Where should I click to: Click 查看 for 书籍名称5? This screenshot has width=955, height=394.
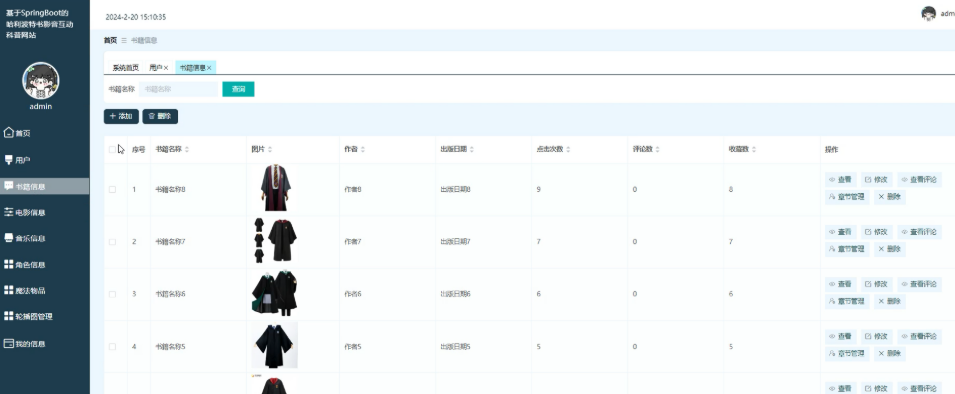[840, 336]
